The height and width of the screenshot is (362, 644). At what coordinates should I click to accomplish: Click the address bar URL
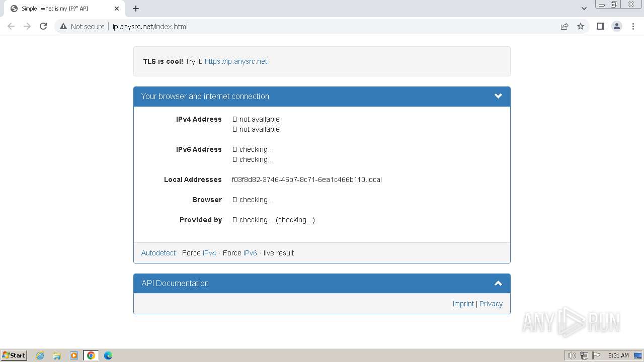click(x=150, y=27)
